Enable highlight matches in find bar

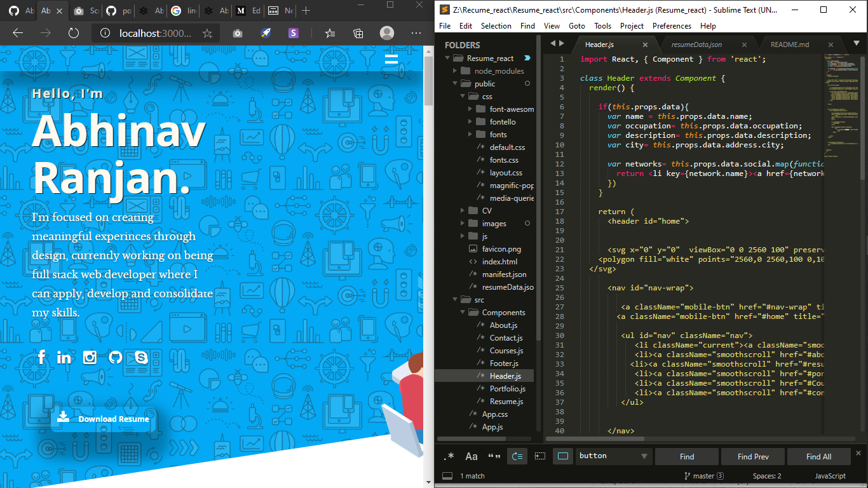pos(562,456)
